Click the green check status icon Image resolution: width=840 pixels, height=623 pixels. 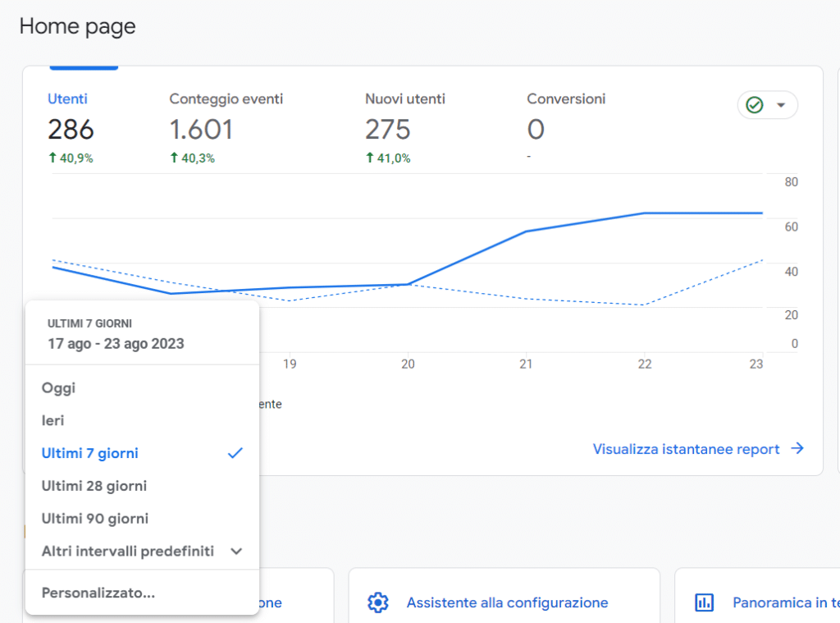click(x=755, y=105)
